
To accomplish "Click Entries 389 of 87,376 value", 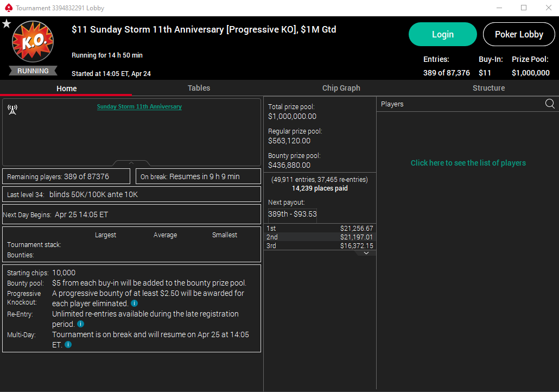I will tap(446, 73).
